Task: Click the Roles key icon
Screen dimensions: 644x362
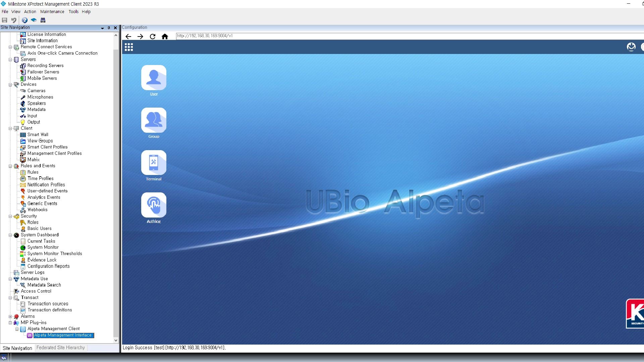Action: [x=23, y=222]
